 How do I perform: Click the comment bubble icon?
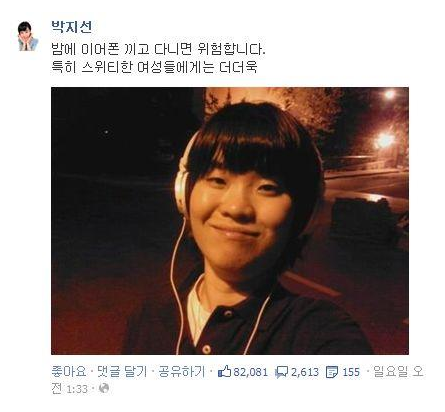282,372
